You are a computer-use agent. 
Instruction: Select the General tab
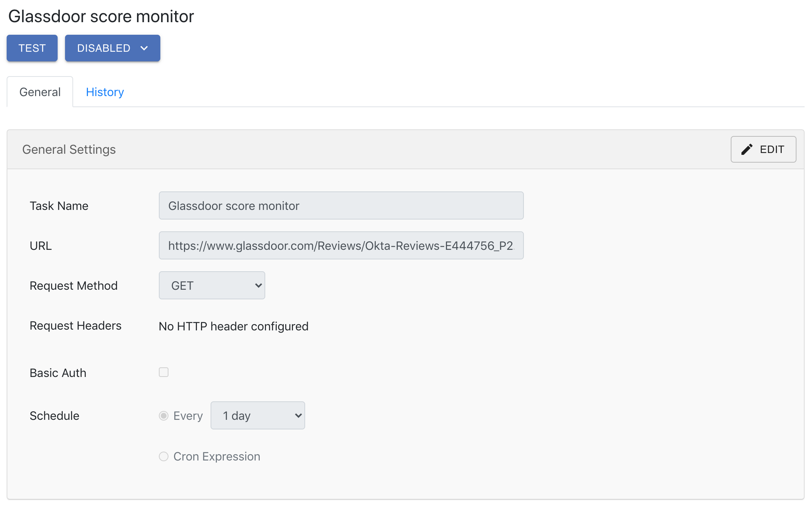click(x=40, y=92)
